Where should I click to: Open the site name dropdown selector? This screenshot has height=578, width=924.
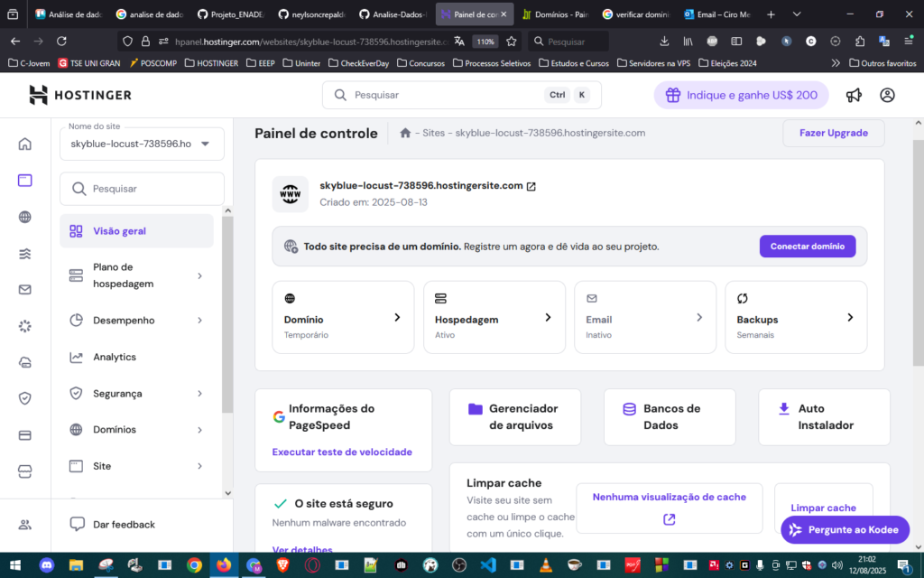coord(142,144)
